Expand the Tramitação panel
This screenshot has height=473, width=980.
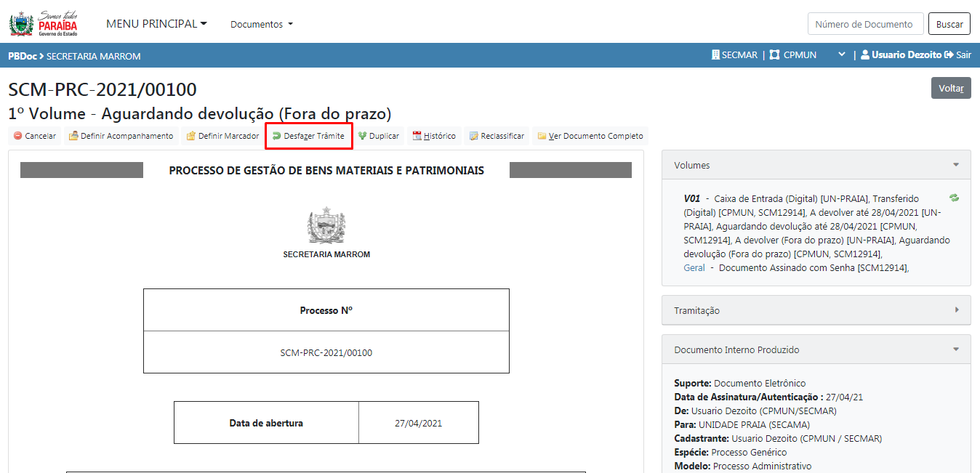pos(956,310)
